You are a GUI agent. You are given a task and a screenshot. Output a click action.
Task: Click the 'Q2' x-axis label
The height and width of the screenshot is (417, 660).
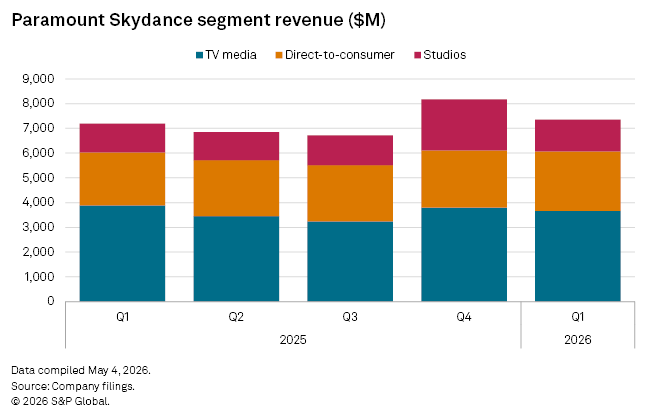(x=236, y=317)
